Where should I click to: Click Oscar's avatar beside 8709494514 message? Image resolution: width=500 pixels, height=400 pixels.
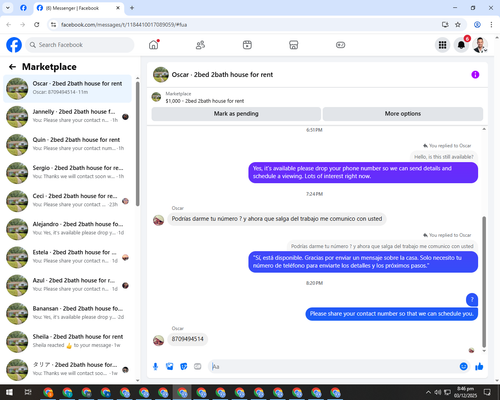(158, 340)
